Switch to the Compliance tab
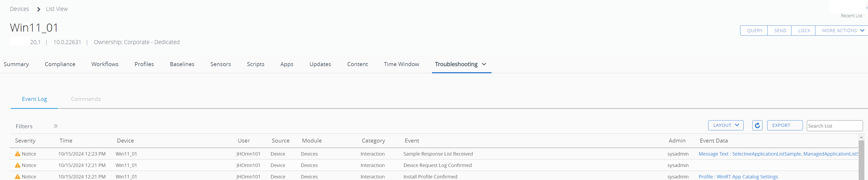This screenshot has width=868, height=180. (x=60, y=64)
